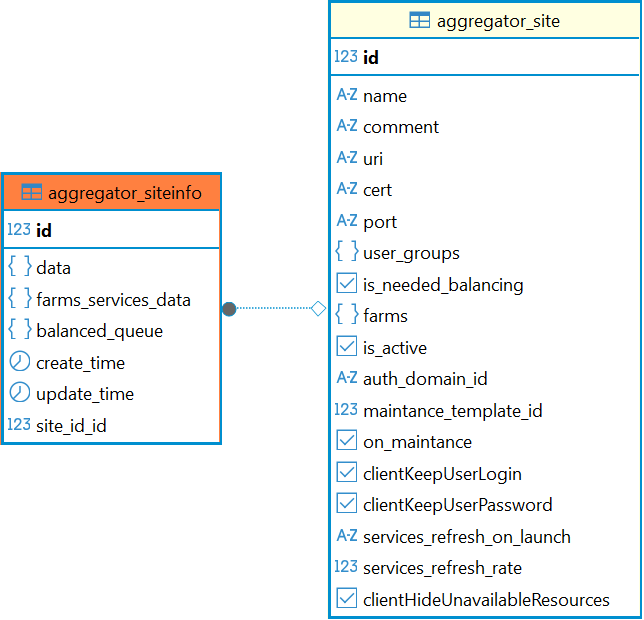Image resolution: width=644 pixels, height=620 pixels.
Task: Click the table icon beside aggregator_site title
Action: click(420, 21)
